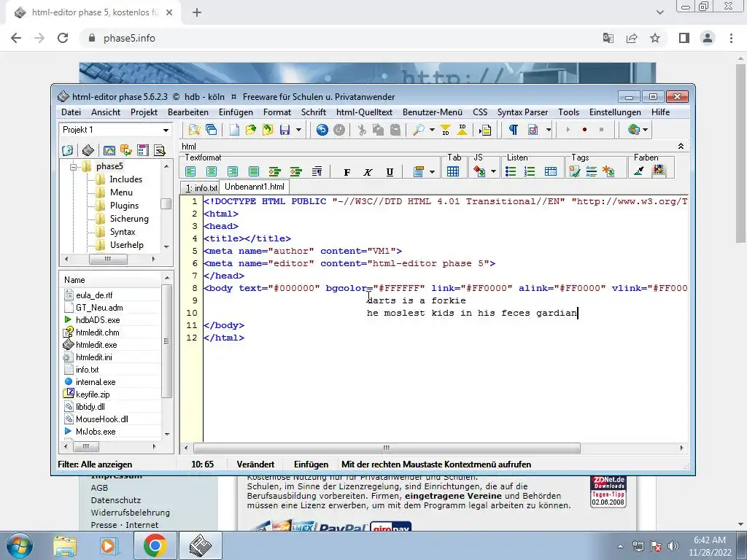Viewport: 747px width, 560px height.
Task: Open the dropdown arrow next to the globe icon
Action: (645, 130)
